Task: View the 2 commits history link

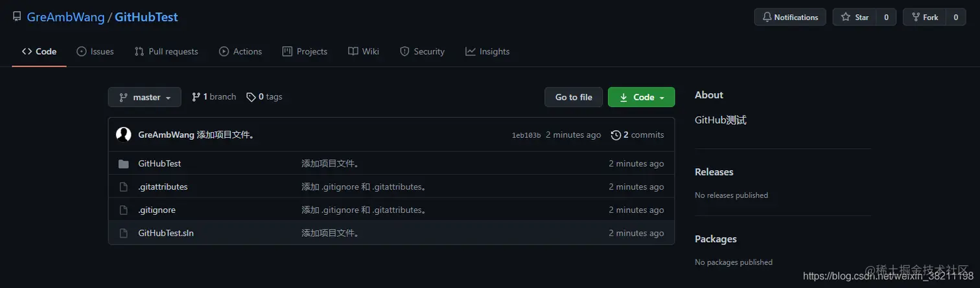Action: pyautogui.click(x=638, y=135)
